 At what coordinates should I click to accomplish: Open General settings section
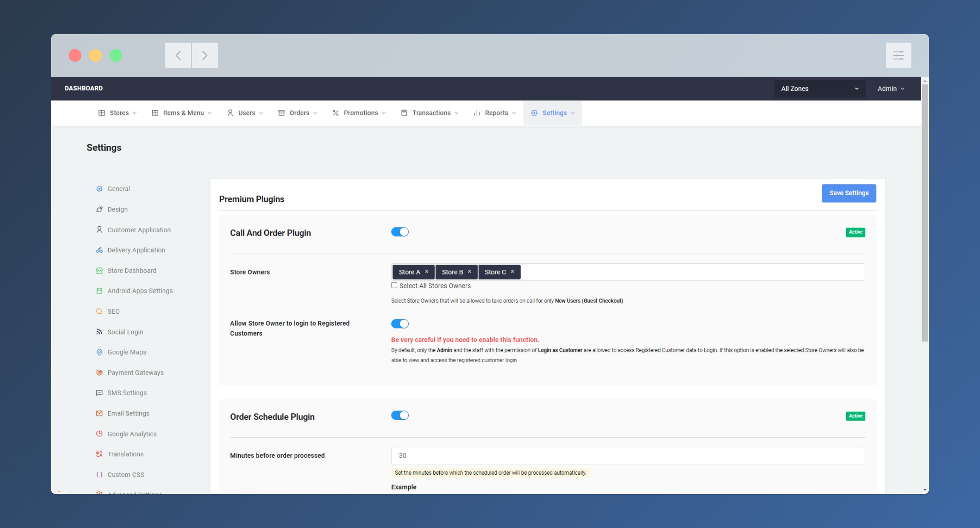pos(118,189)
